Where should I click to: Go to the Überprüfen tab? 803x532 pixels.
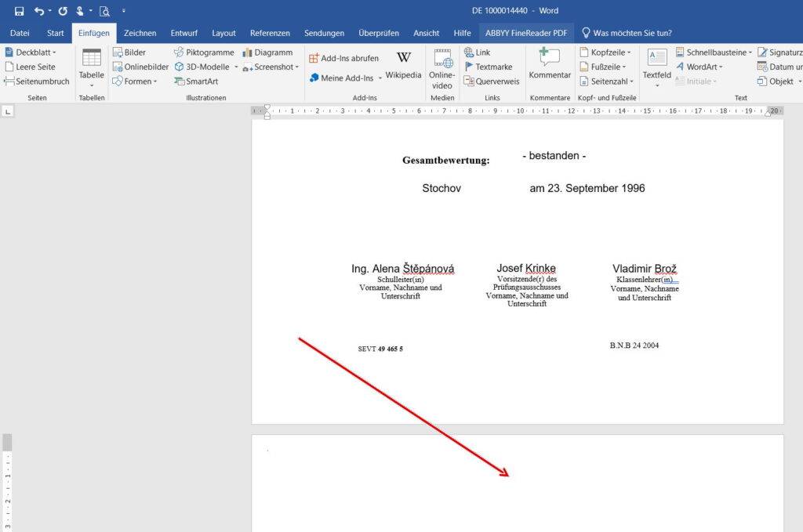379,33
